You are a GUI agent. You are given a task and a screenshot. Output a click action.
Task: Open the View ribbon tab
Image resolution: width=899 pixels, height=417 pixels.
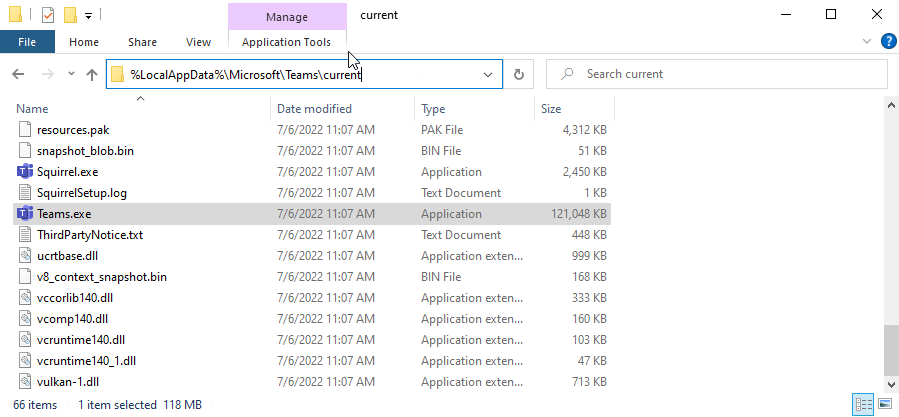198,42
